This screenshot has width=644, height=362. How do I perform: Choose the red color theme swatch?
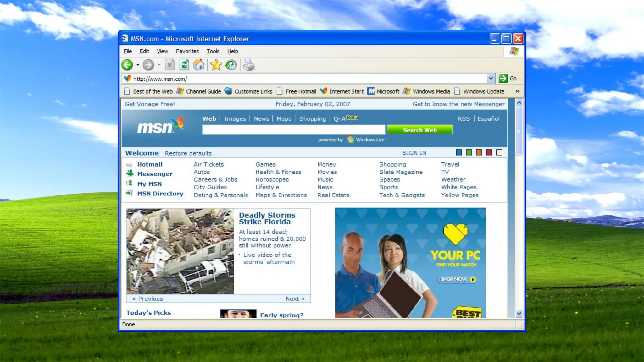(489, 152)
